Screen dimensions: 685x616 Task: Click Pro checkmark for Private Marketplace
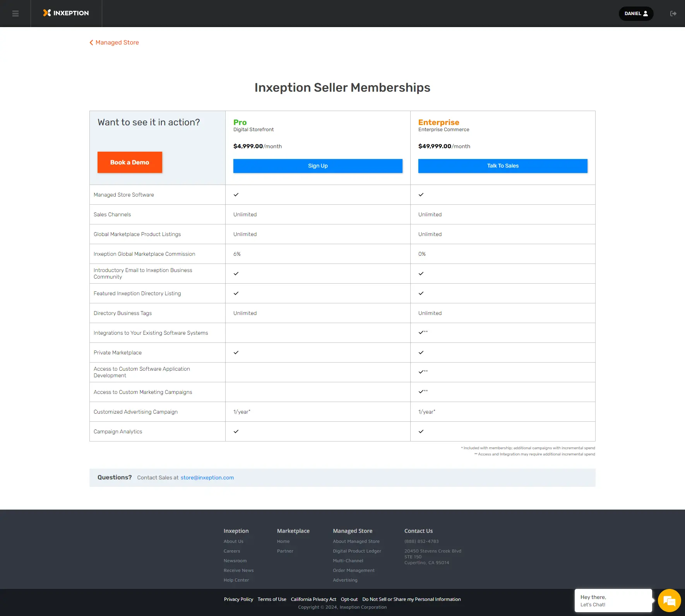(x=236, y=352)
